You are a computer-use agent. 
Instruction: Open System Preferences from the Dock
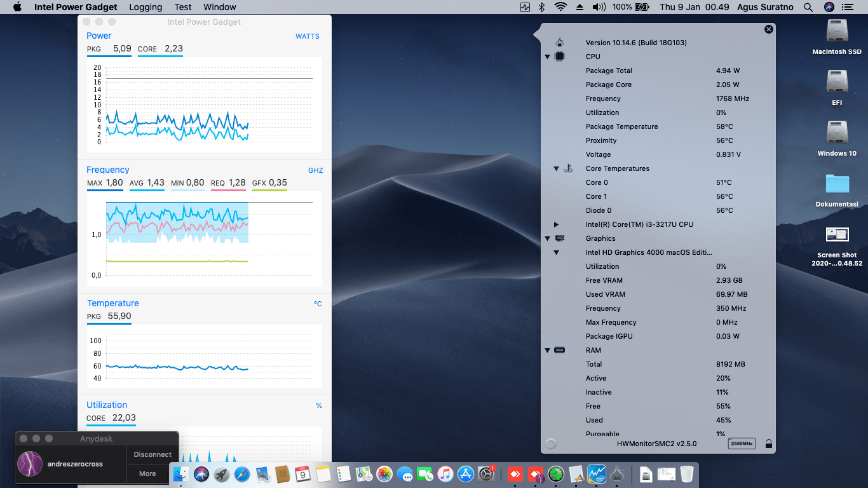pos(486,474)
